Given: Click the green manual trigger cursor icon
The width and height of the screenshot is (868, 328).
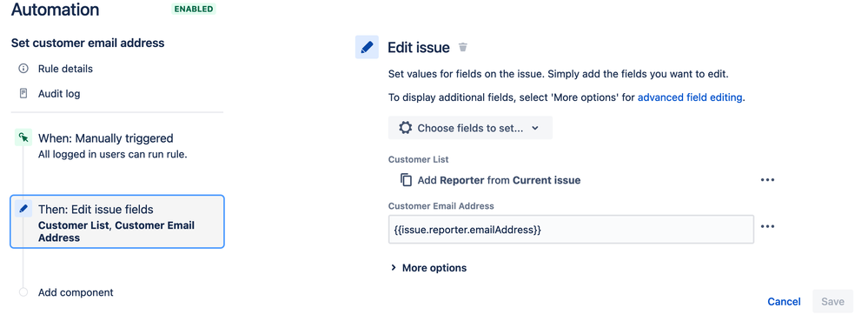Looking at the screenshot, I should point(23,138).
